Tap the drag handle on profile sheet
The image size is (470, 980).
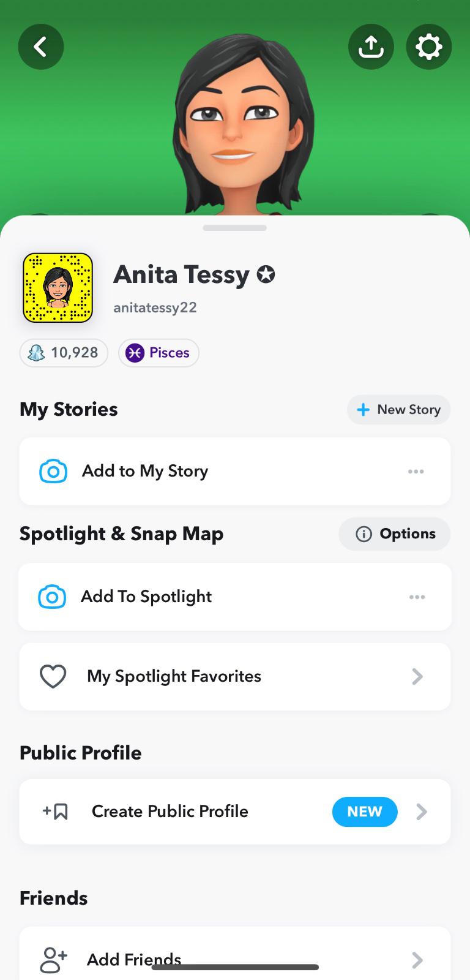(234, 228)
